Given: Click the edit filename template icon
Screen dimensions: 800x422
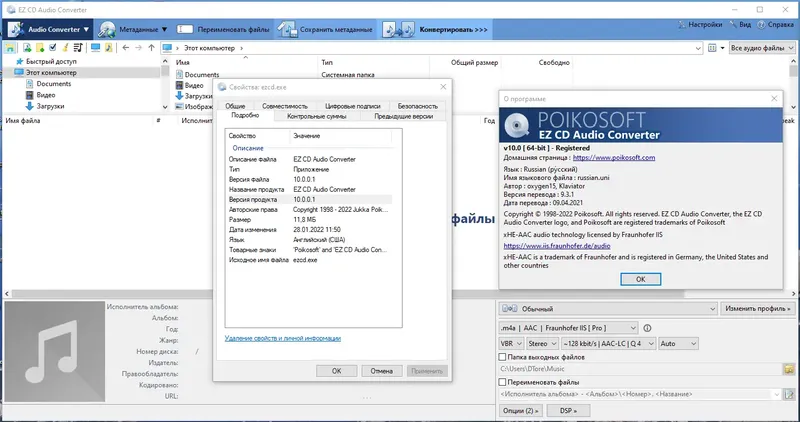Looking at the screenshot, I should (789, 394).
